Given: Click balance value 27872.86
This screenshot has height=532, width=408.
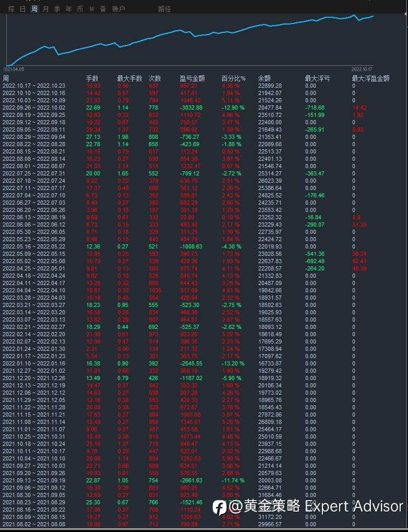Looking at the screenshot, I should pos(270,414).
